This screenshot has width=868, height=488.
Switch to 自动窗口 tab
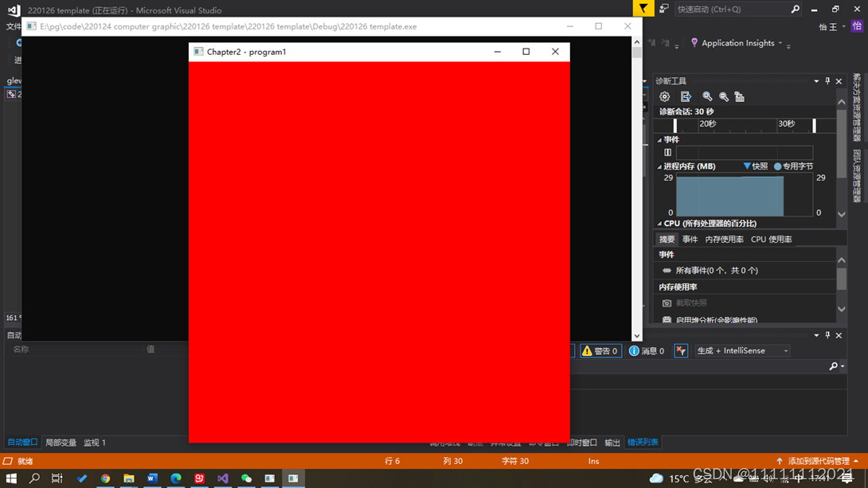pos(22,442)
